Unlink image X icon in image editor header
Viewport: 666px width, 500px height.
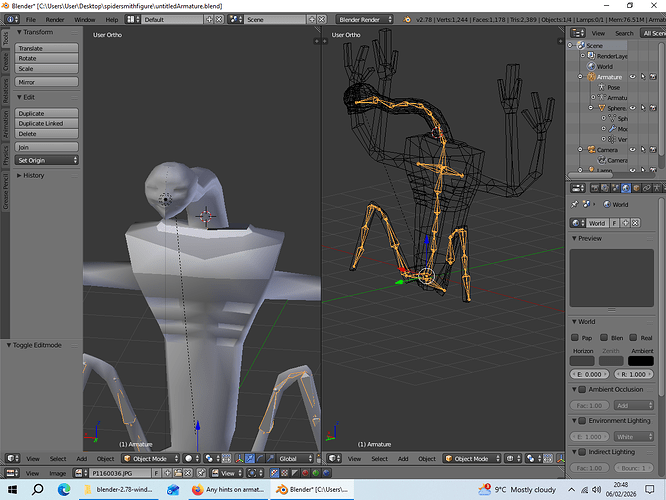[x=188, y=473]
